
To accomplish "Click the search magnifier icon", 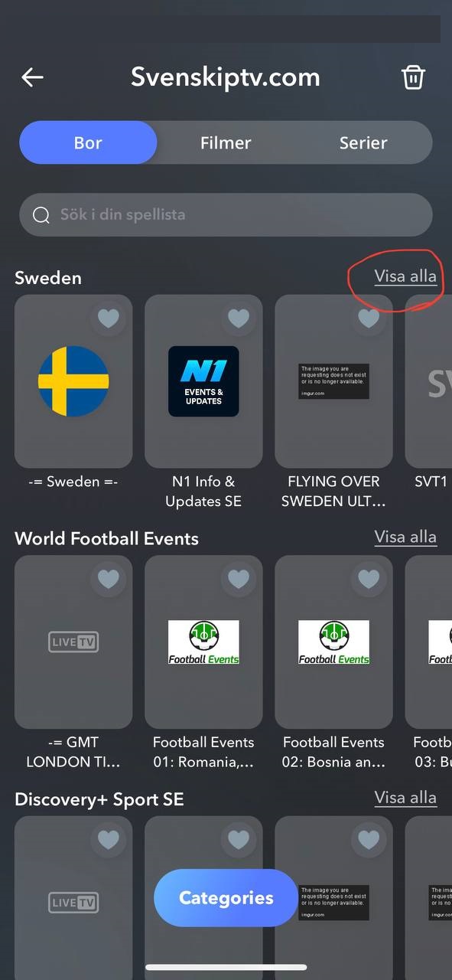I will click(x=41, y=215).
